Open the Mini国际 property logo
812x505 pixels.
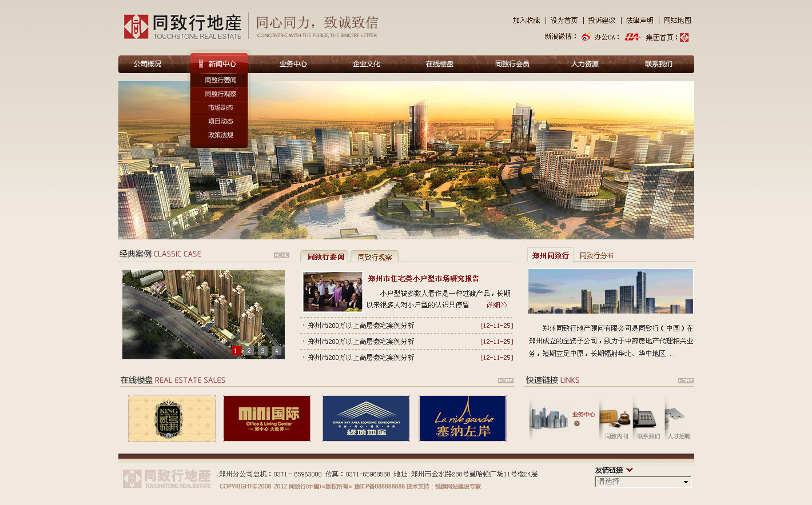tap(267, 418)
